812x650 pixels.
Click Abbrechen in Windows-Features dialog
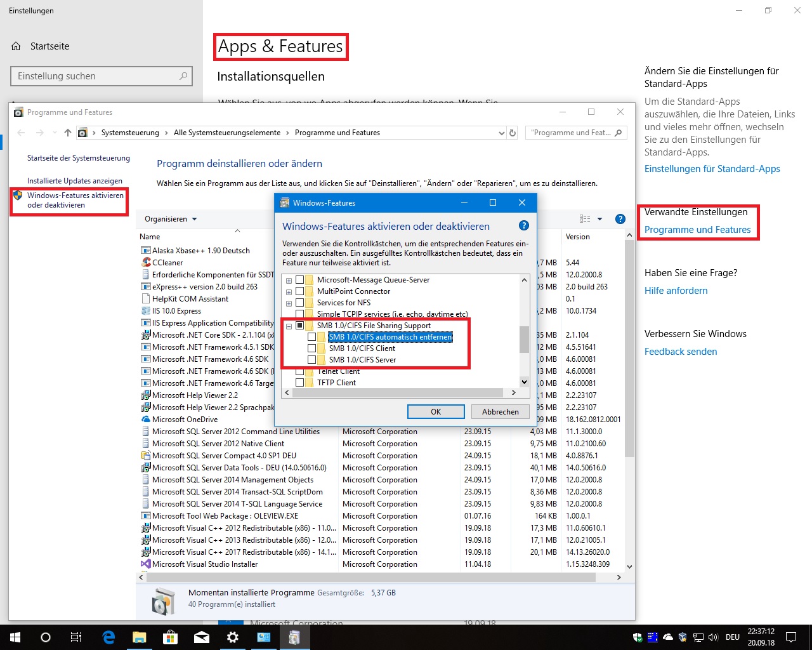501,412
